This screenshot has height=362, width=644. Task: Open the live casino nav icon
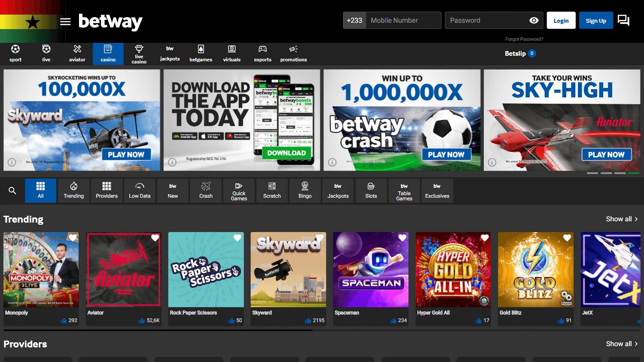pos(139,48)
